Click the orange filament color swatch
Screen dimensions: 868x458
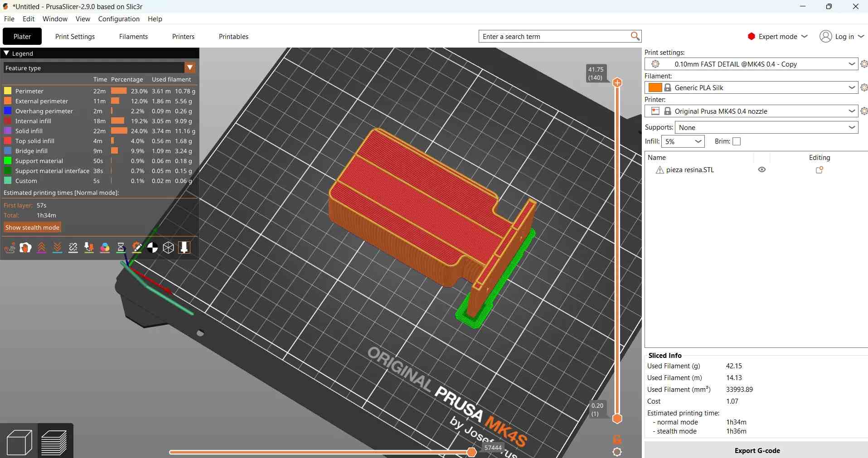(655, 87)
